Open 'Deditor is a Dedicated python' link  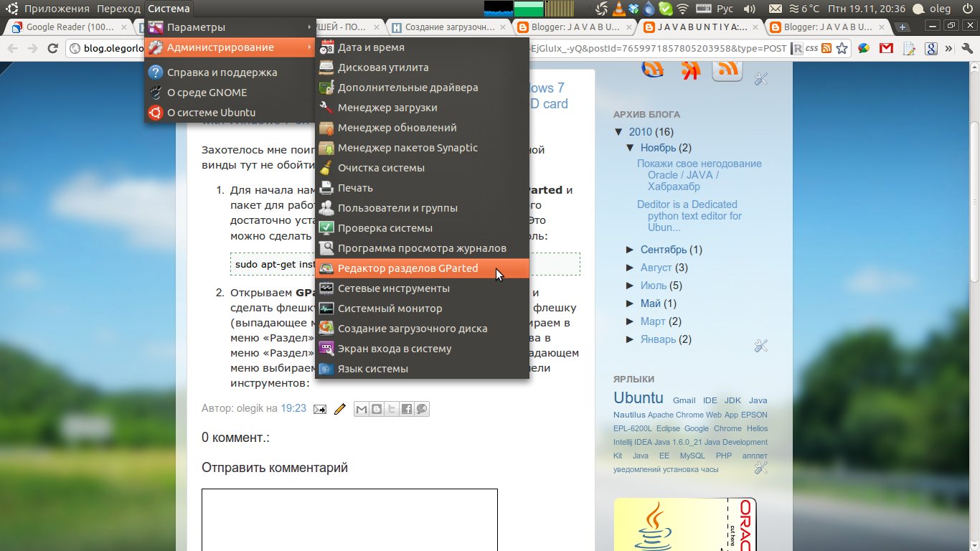tap(689, 216)
